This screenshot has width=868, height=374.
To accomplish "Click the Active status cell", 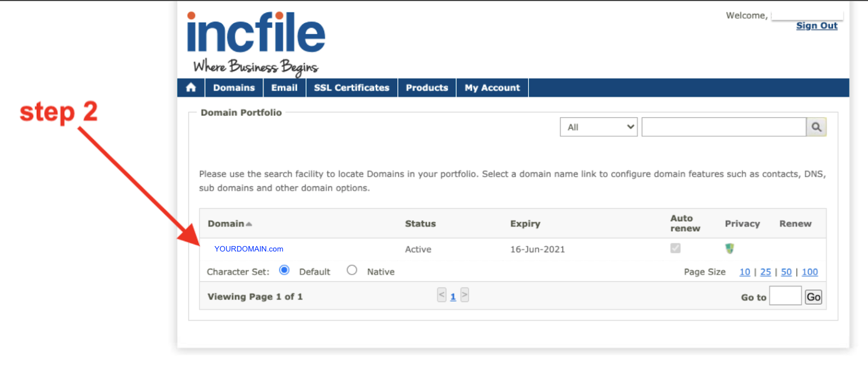I will point(418,249).
